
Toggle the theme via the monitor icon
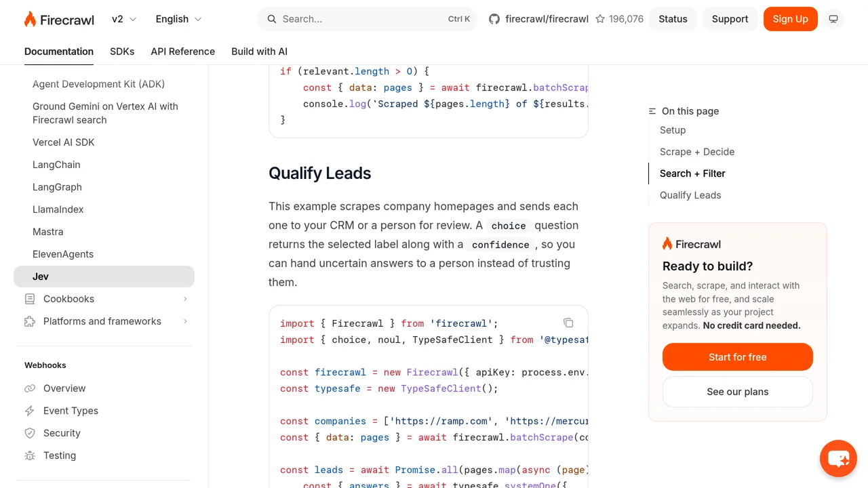(x=833, y=19)
